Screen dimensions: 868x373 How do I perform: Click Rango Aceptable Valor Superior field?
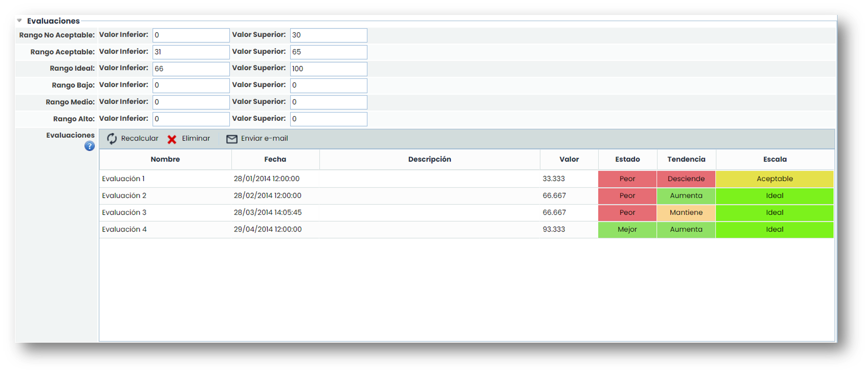pos(328,52)
